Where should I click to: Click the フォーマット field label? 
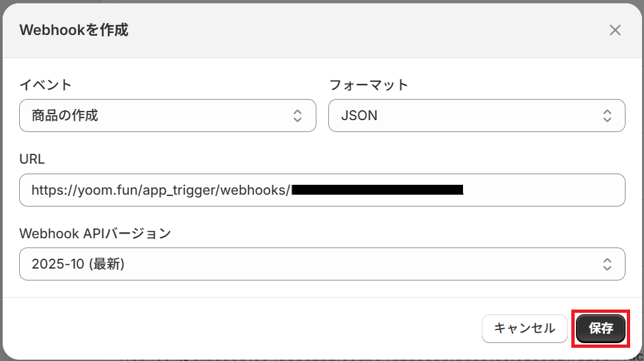(x=369, y=84)
